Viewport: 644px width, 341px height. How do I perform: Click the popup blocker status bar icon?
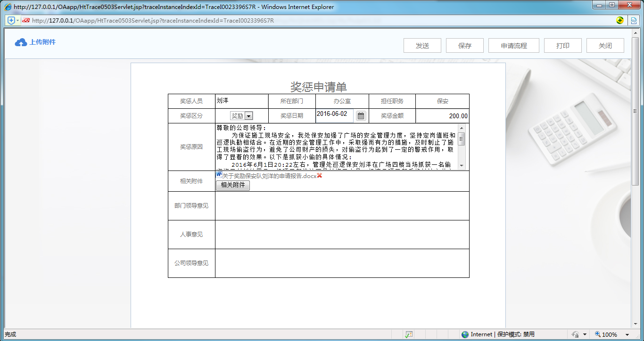click(x=409, y=334)
